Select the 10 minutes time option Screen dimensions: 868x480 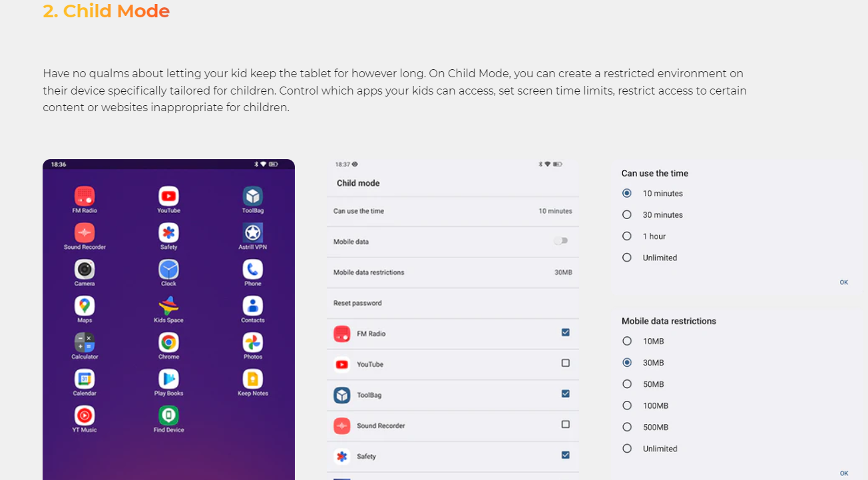(626, 193)
